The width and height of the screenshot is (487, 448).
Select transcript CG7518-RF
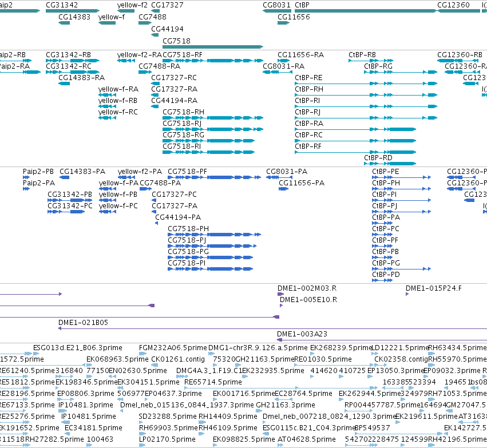(183, 55)
